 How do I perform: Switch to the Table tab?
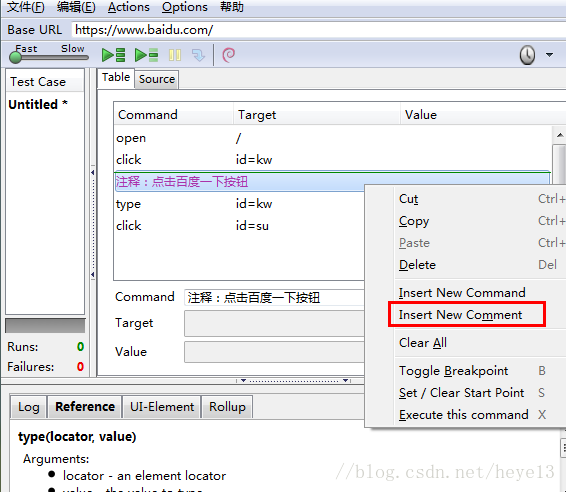point(116,77)
